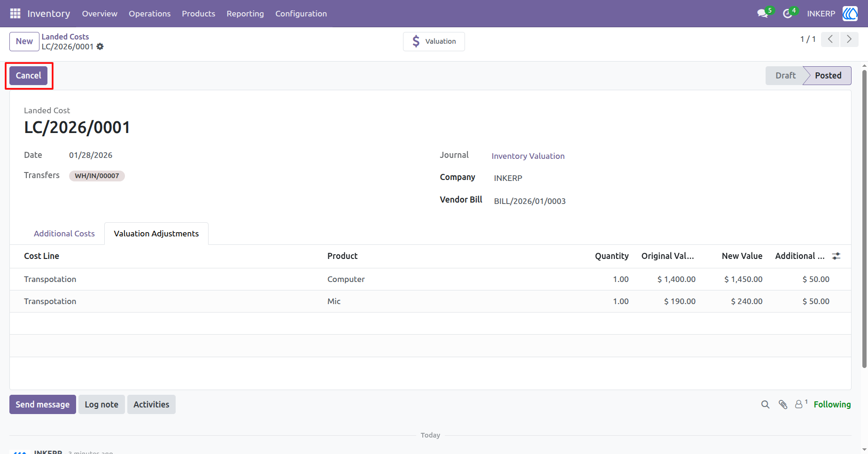Open the Valuation smart button
The width and height of the screenshot is (868, 454).
click(x=434, y=41)
